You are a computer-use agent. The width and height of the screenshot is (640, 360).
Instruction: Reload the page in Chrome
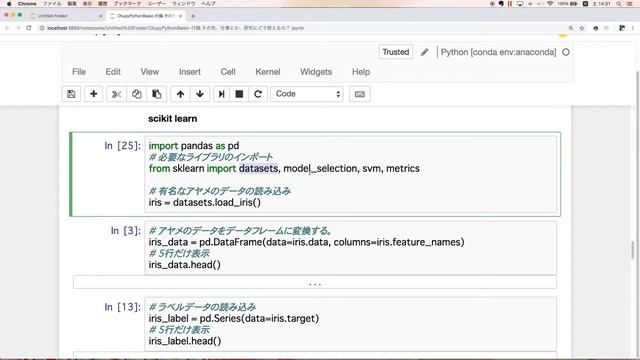[29, 28]
